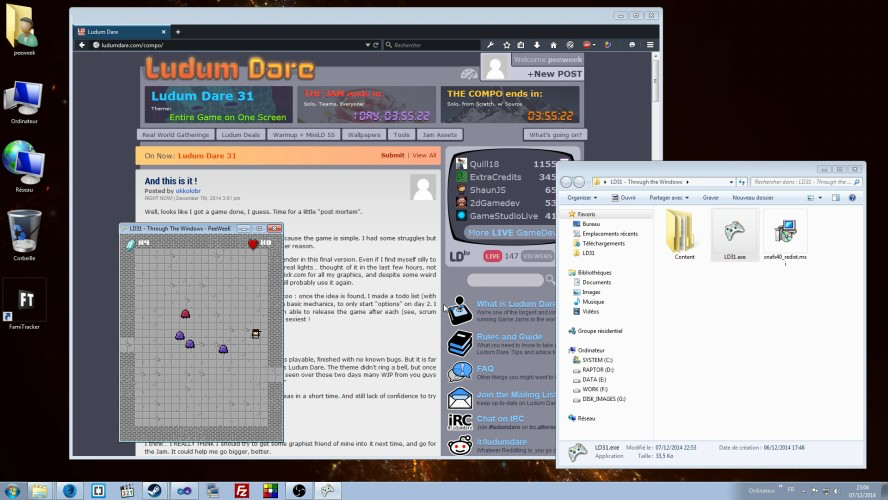The width and height of the screenshot is (888, 500).
Task: Refresh the Explorer address bar
Action: coord(742,182)
